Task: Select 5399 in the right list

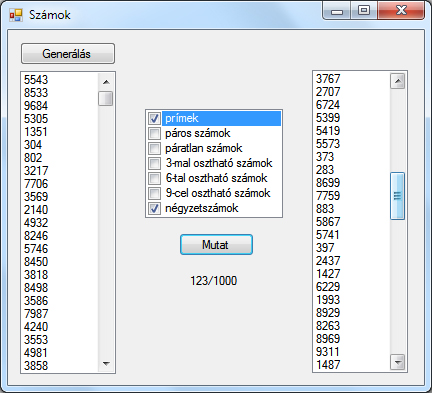Action: click(x=352, y=118)
